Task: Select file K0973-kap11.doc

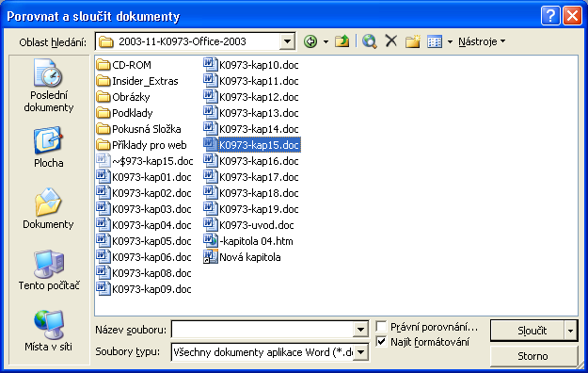Action: click(x=251, y=81)
